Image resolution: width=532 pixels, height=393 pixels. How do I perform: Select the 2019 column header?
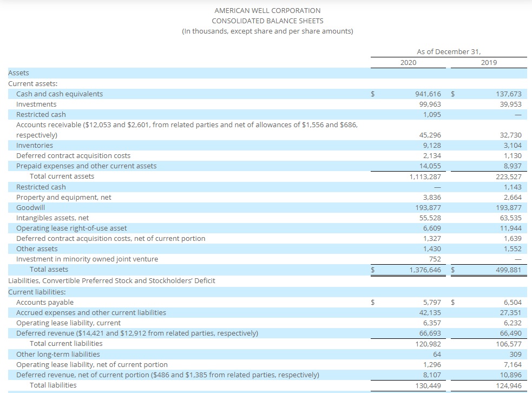489,62
